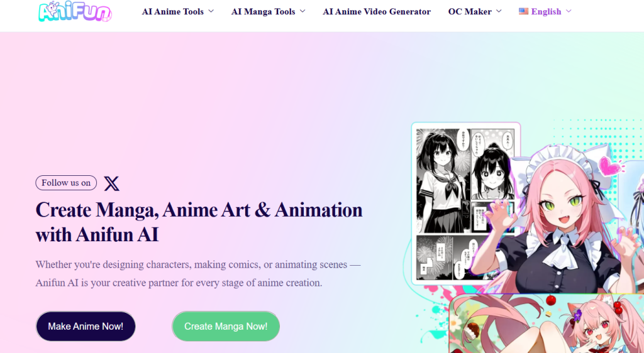
Task: Select the English language label
Action: [x=546, y=11]
